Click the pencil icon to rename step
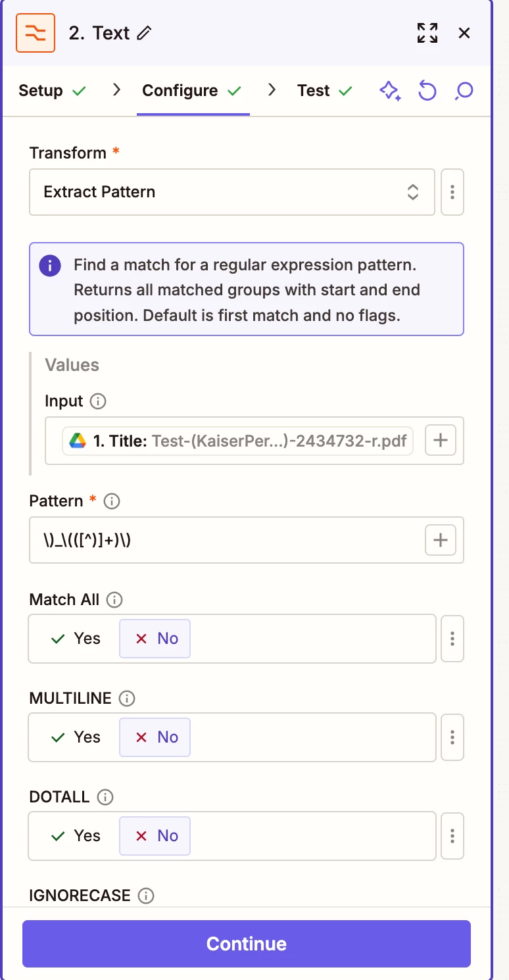Viewport: 509px width, 980px height. 145,33
